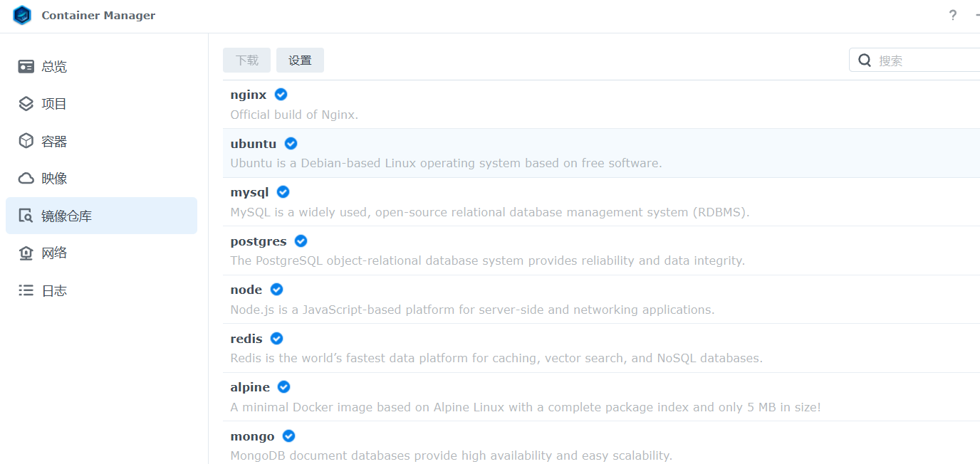Click verified badge next to postgres
Screen dimensions: 980x464
point(301,241)
